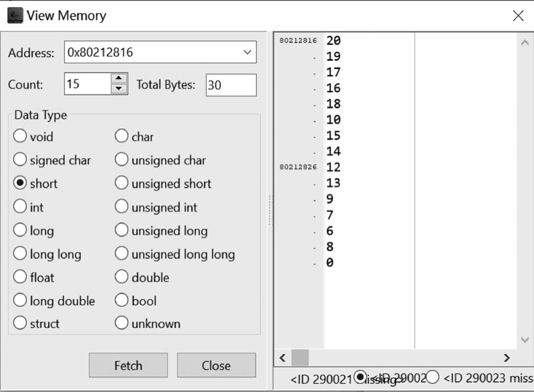This screenshot has height=392, width=534.
Task: Click the View Memory window icon
Action: click(x=15, y=15)
